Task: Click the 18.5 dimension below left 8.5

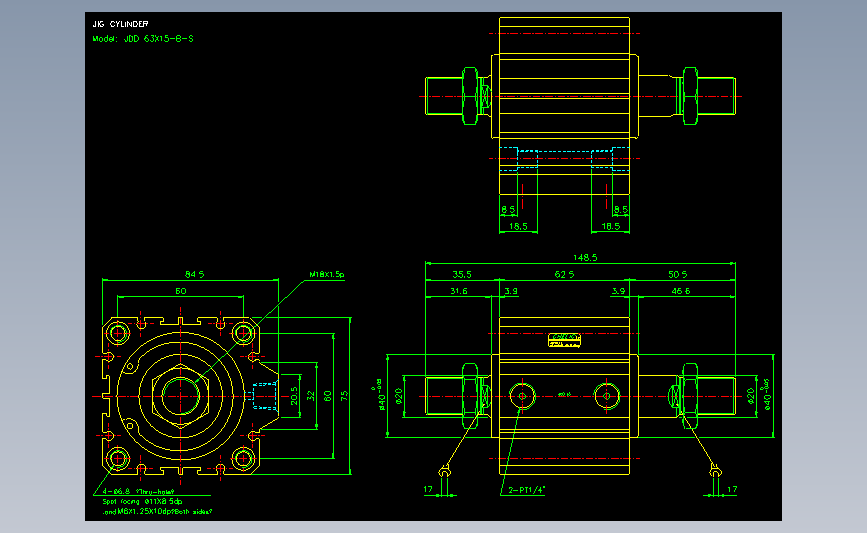Action: (518, 226)
